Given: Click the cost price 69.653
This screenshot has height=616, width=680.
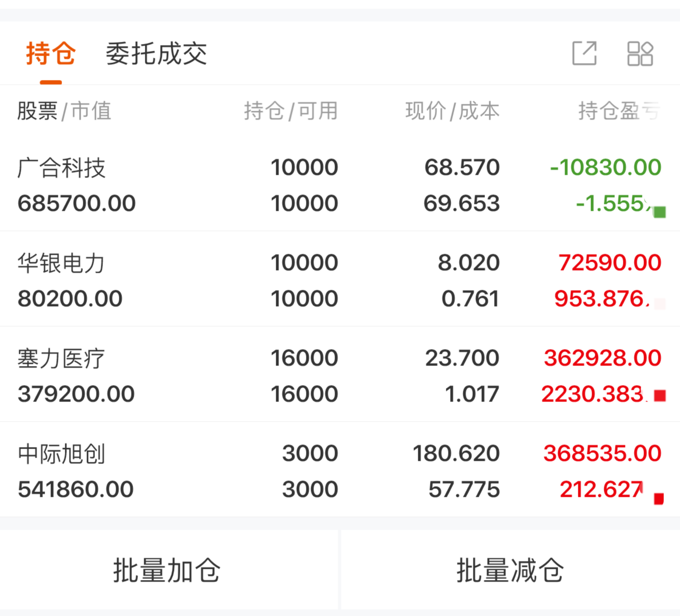Looking at the screenshot, I should [x=462, y=203].
